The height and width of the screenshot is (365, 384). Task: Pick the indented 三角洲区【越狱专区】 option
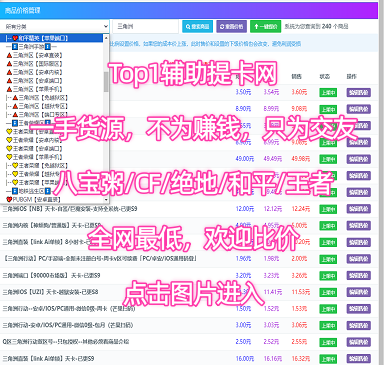coord(52,106)
